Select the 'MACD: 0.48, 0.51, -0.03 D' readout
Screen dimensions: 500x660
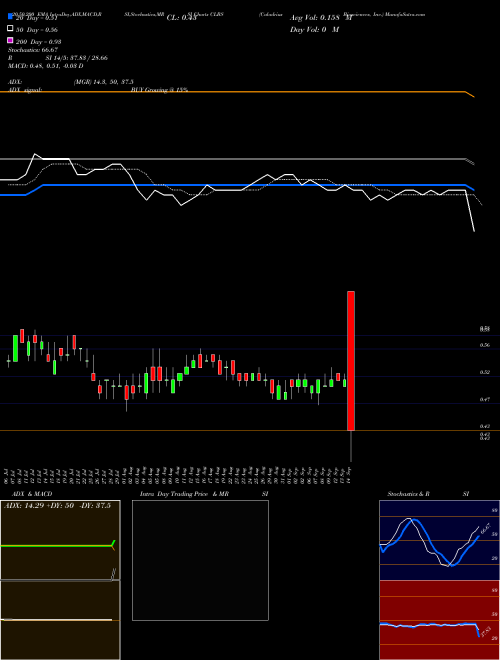coord(45,66)
